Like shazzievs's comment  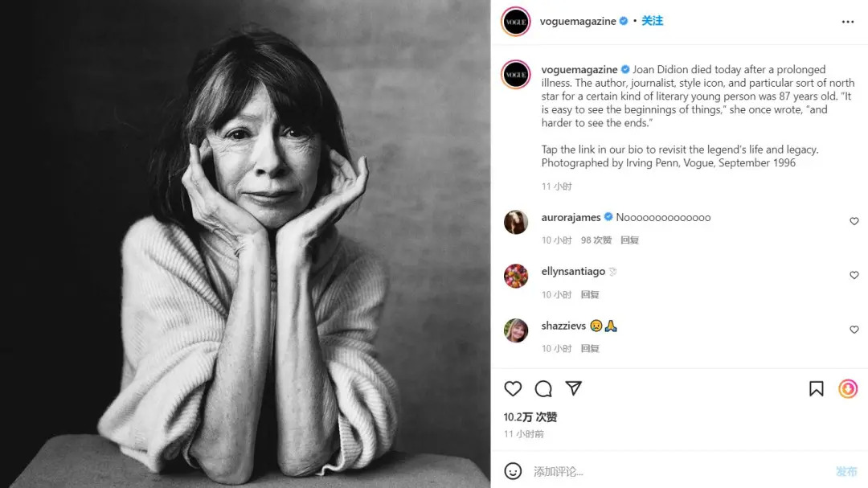pyautogui.click(x=854, y=330)
